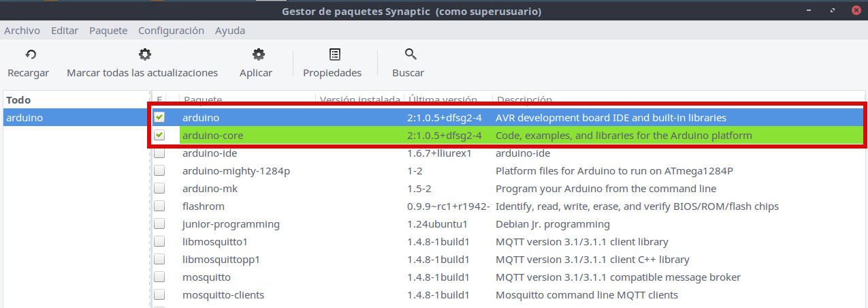This screenshot has width=868, height=308.
Task: Select the Todo filter in sidebar
Action: pyautogui.click(x=19, y=100)
